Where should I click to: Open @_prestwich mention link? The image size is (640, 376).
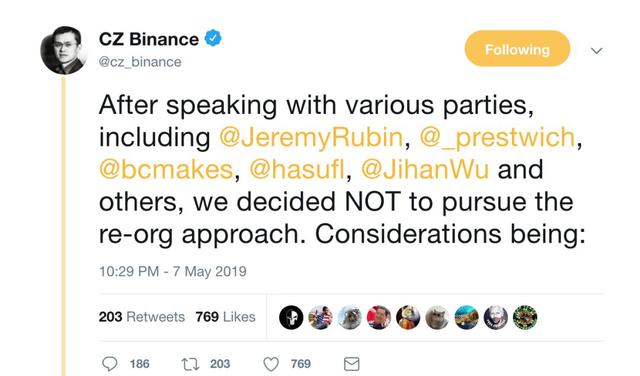click(x=498, y=137)
